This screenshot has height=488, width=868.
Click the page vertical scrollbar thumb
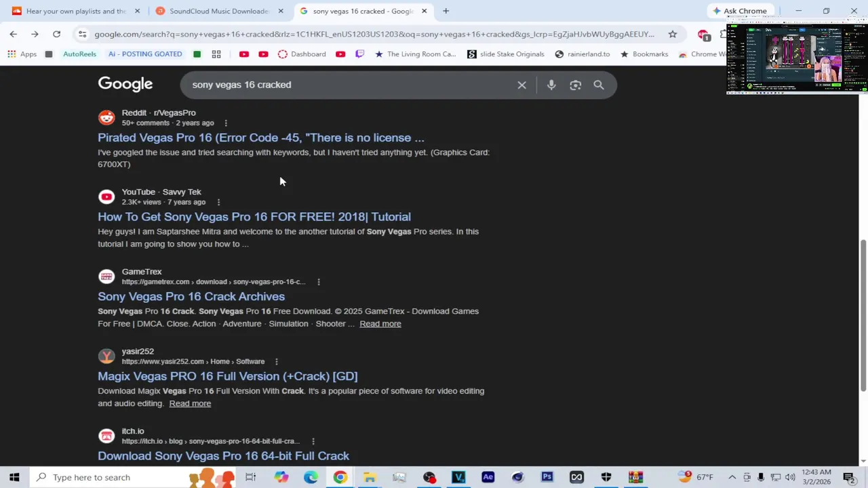[x=863, y=315]
